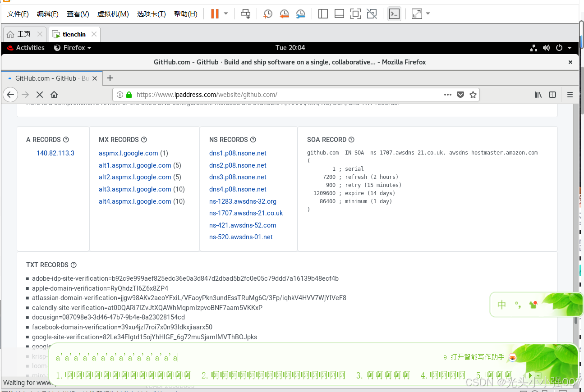The width and height of the screenshot is (584, 392).
Task: Click the power icon in GNOME top bar
Action: (559, 48)
